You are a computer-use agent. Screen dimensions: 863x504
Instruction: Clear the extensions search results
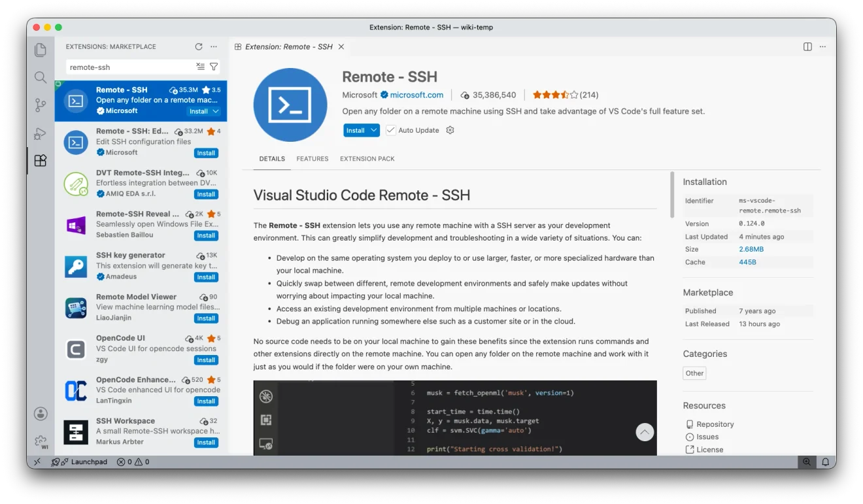[201, 67]
